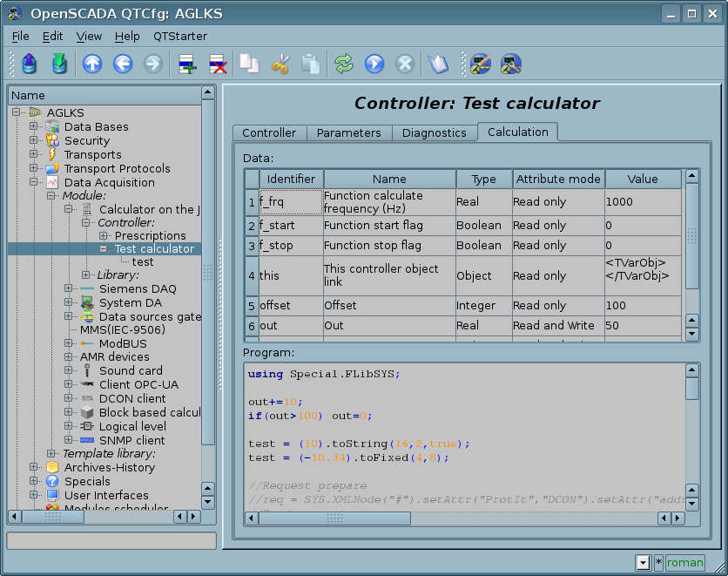
Task: Refresh the page with the green arrows icon
Action: pyautogui.click(x=344, y=64)
